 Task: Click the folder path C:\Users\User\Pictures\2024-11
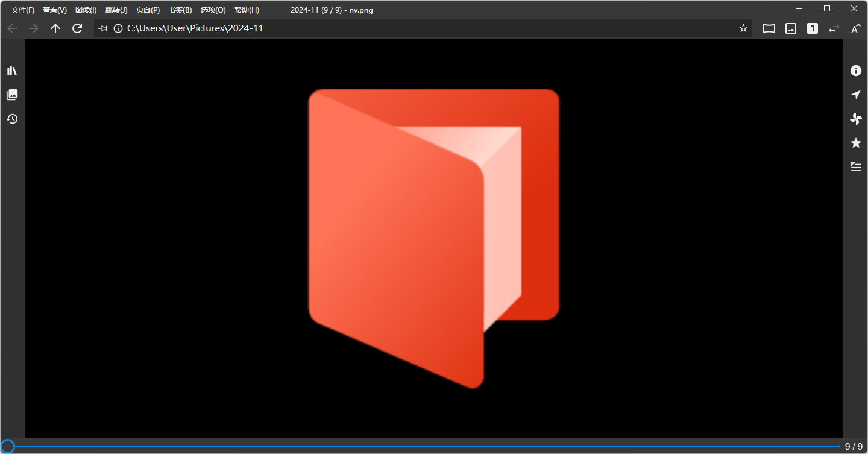pos(195,28)
